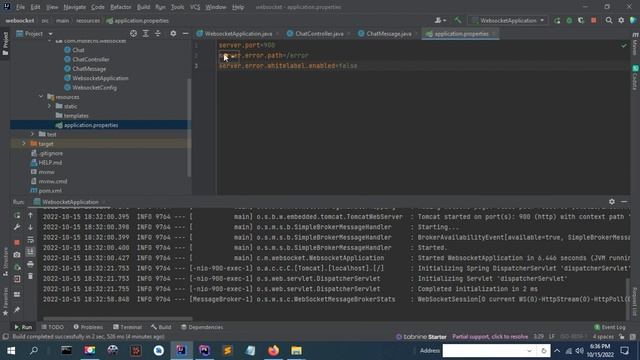
Task: Hide the Run tool window
Action: [x=624, y=202]
